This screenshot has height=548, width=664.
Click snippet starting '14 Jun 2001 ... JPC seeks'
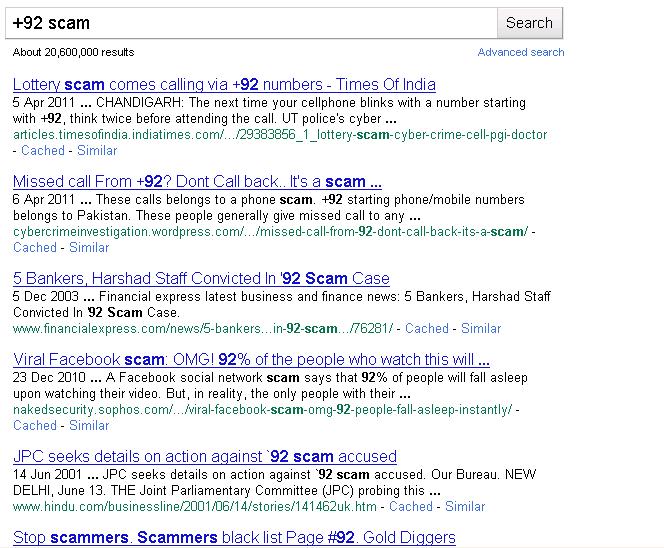(274, 482)
